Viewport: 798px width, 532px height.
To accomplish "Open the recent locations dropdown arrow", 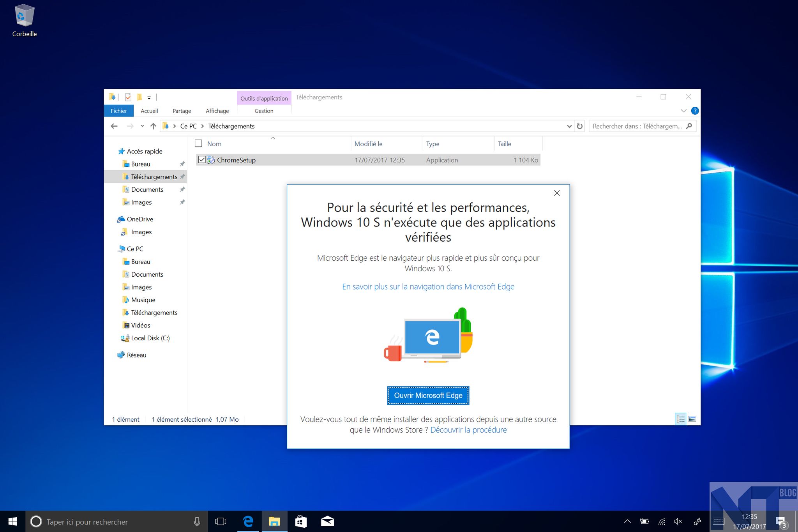I will (x=142, y=126).
